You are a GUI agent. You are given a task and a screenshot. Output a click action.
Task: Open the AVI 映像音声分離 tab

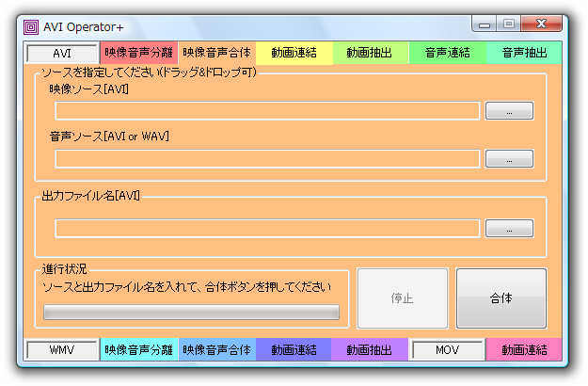pos(138,53)
